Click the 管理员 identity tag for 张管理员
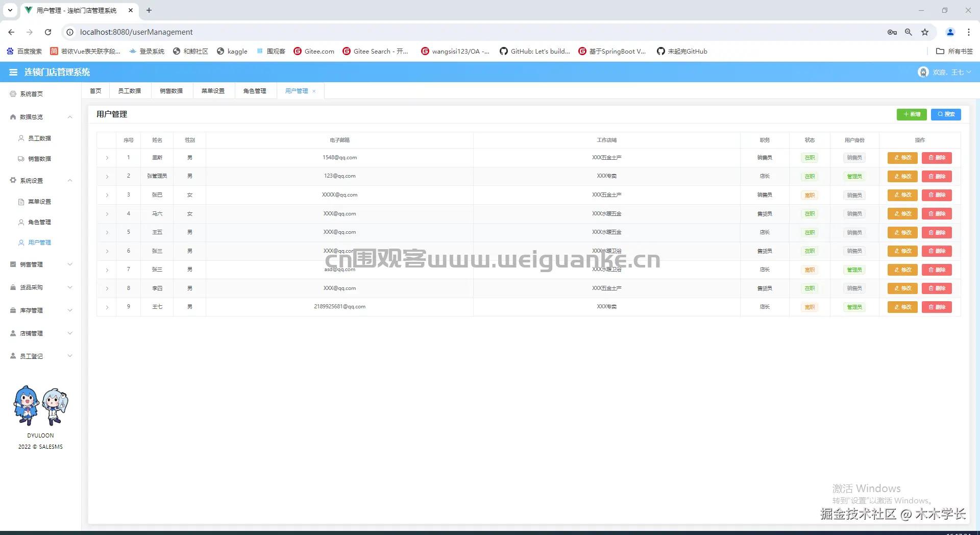This screenshot has width=980, height=535. 854,177
